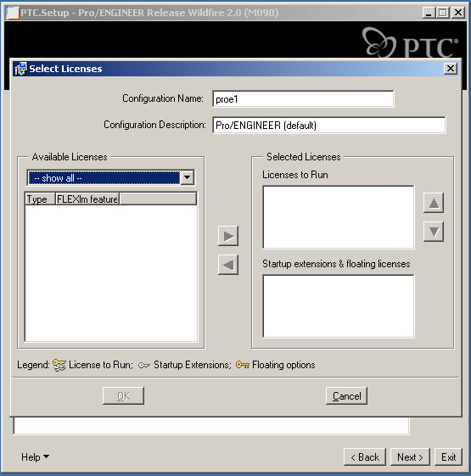This screenshot has width=471, height=476.
Task: Click Startup Extensions legend key icon
Action: point(144,365)
